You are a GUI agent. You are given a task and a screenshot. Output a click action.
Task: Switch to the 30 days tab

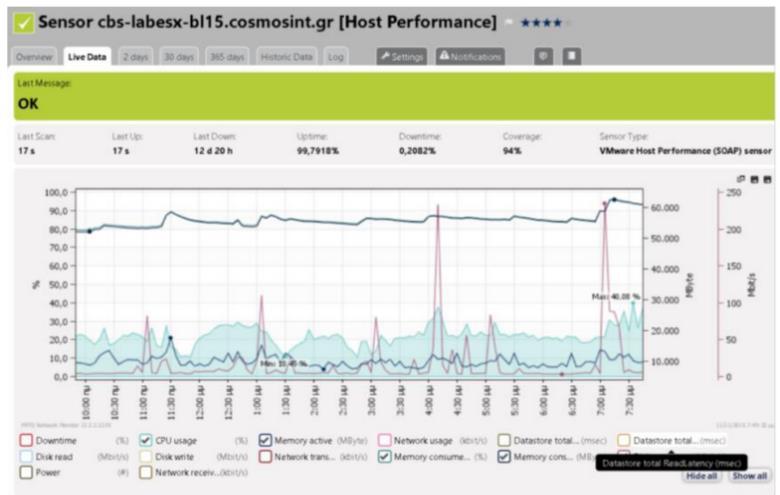pyautogui.click(x=179, y=57)
